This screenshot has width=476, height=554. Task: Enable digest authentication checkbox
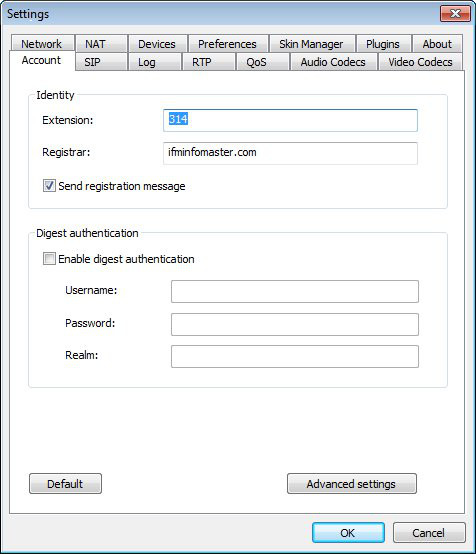coord(49,259)
